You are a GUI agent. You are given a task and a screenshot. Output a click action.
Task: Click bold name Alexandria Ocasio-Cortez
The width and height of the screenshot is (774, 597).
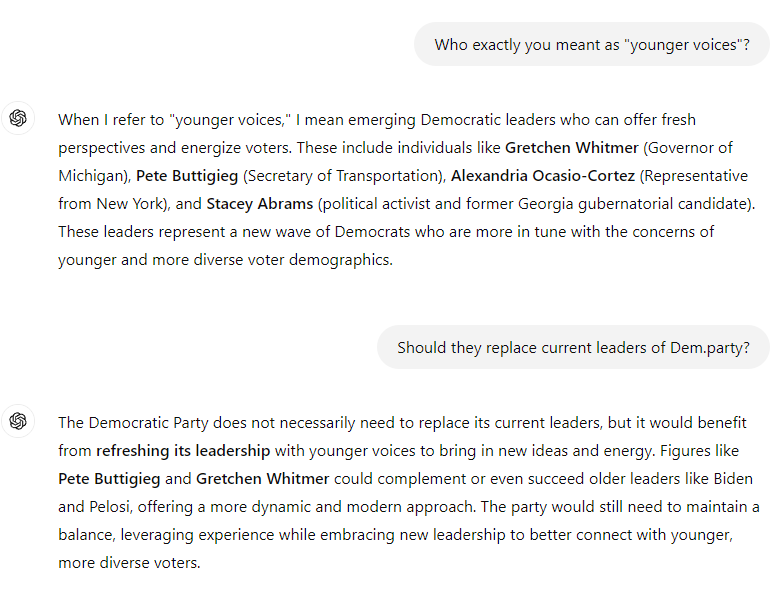tap(542, 176)
